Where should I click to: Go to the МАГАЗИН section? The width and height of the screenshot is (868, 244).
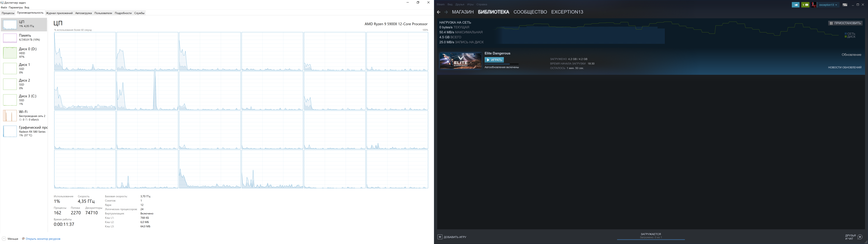tap(463, 12)
